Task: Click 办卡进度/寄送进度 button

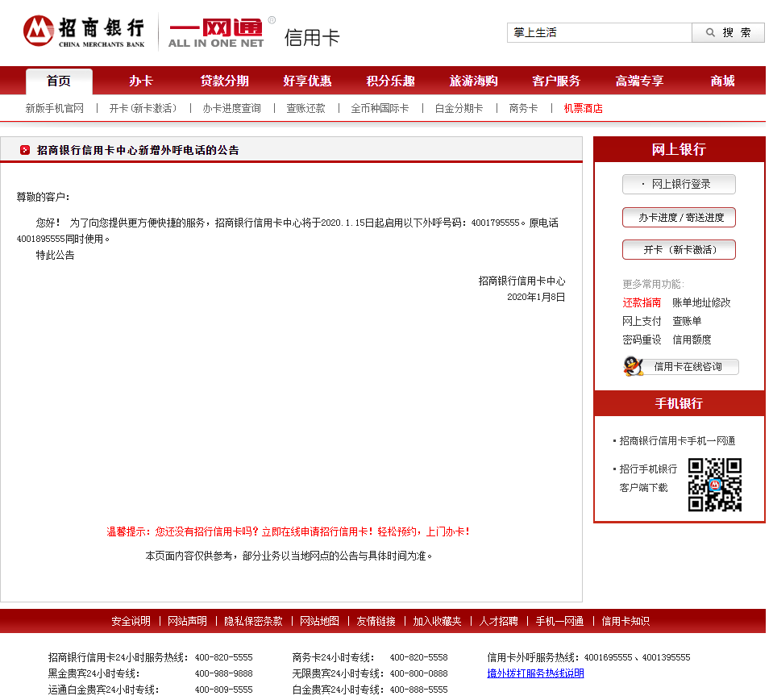Action: click(679, 218)
